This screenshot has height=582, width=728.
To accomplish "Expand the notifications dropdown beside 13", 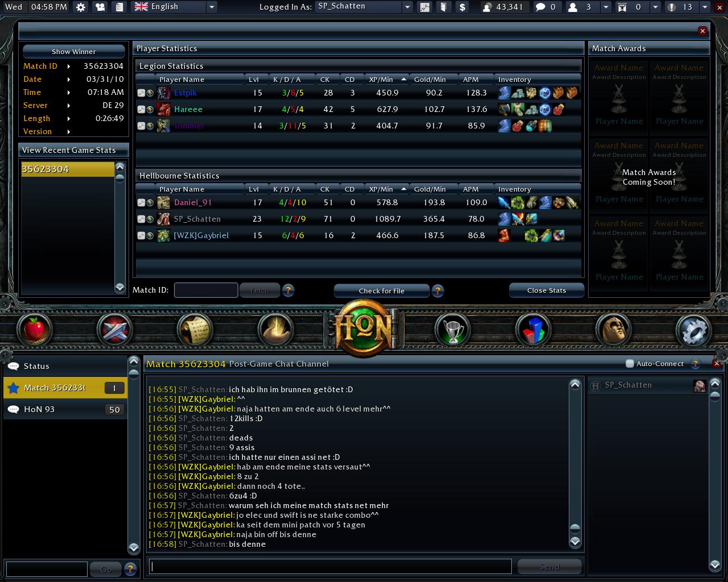I will coord(705,7).
